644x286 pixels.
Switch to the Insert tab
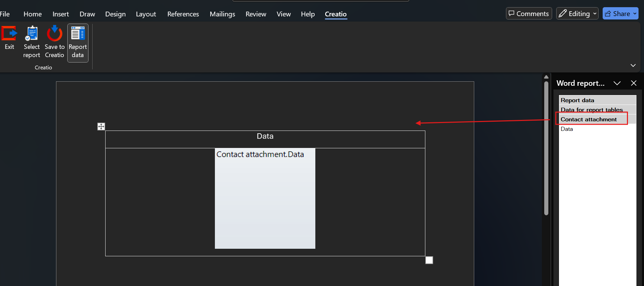tap(60, 14)
